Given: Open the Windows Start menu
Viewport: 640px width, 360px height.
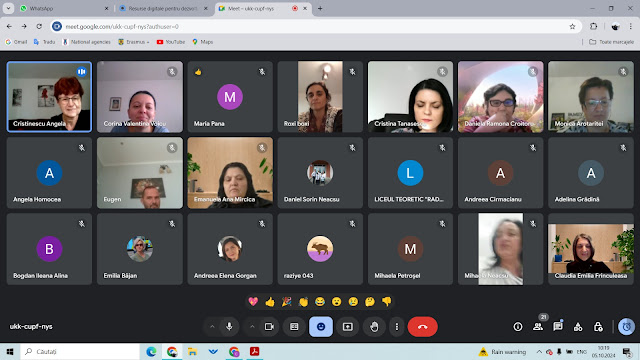Looking at the screenshot, I should pyautogui.click(x=10, y=351).
